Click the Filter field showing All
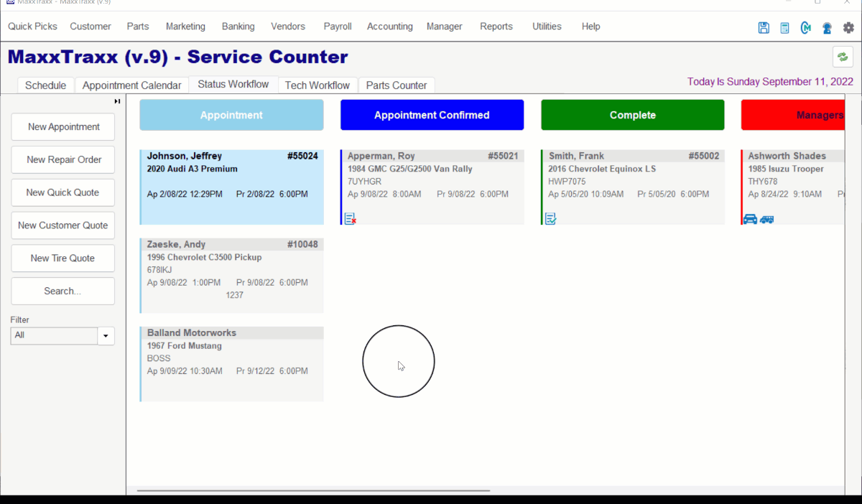This screenshot has height=504, width=862. (54, 336)
